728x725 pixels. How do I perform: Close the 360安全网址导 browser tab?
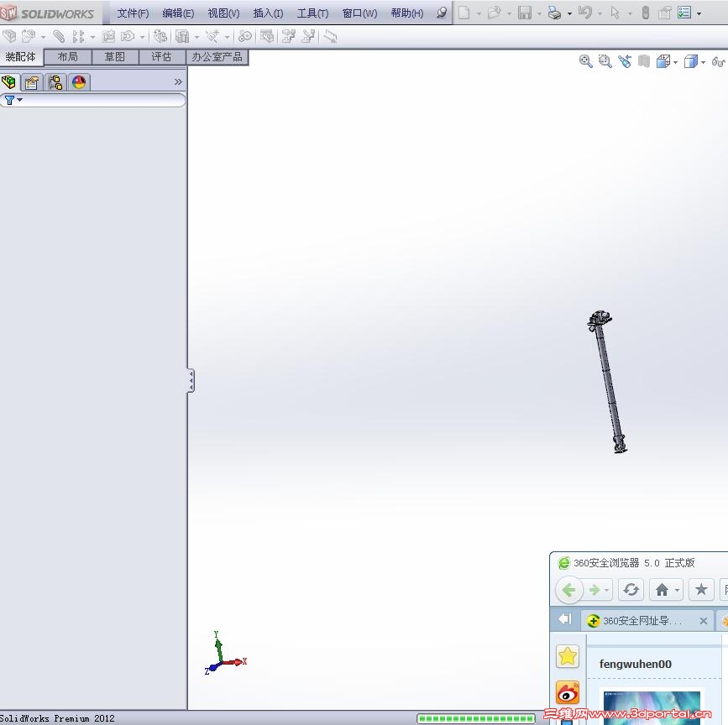(704, 621)
